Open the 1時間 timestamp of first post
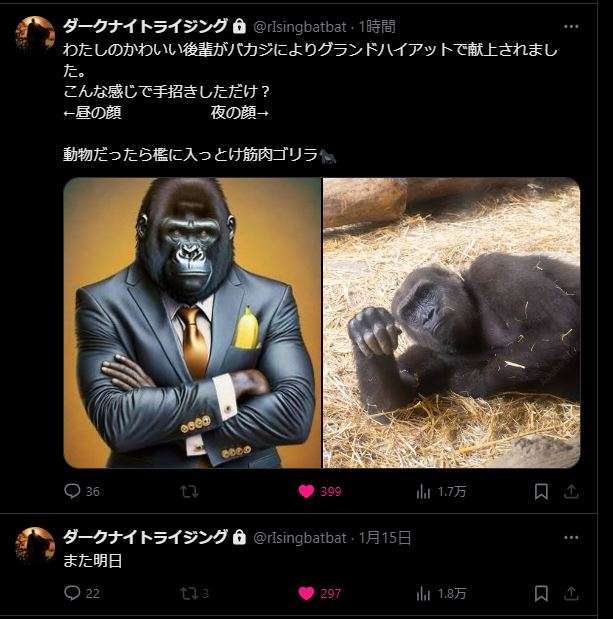The image size is (613, 619). (x=376, y=26)
